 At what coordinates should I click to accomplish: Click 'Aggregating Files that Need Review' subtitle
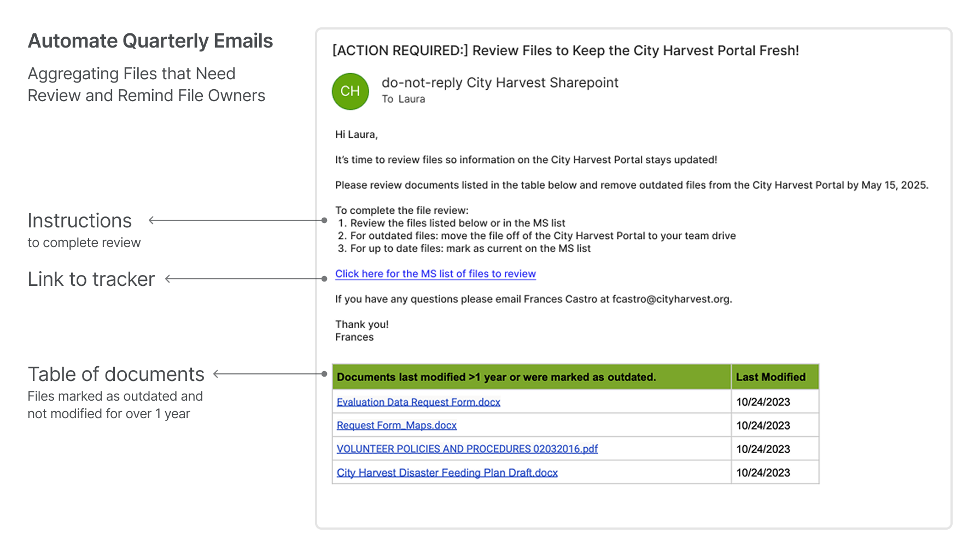(147, 85)
